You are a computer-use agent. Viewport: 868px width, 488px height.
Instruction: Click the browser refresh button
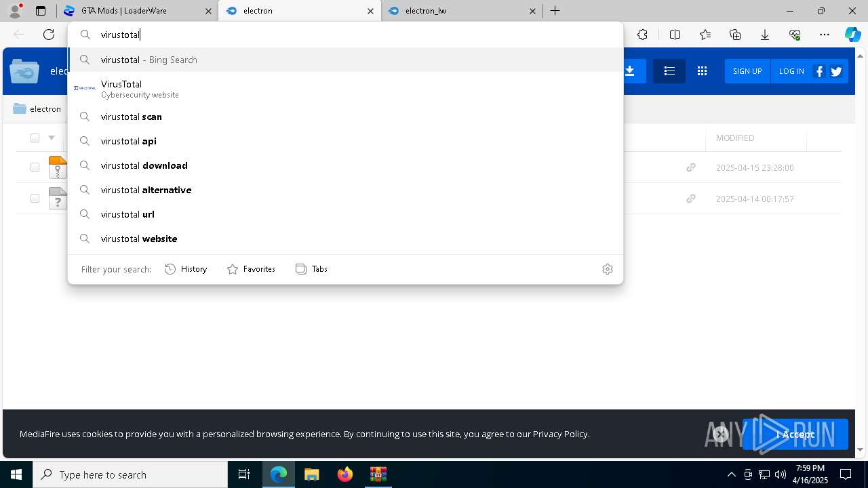coord(49,35)
